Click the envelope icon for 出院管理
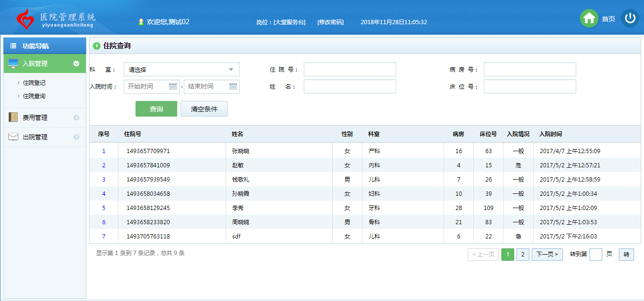Viewport: 644px width, 301px height. pyautogui.click(x=13, y=137)
